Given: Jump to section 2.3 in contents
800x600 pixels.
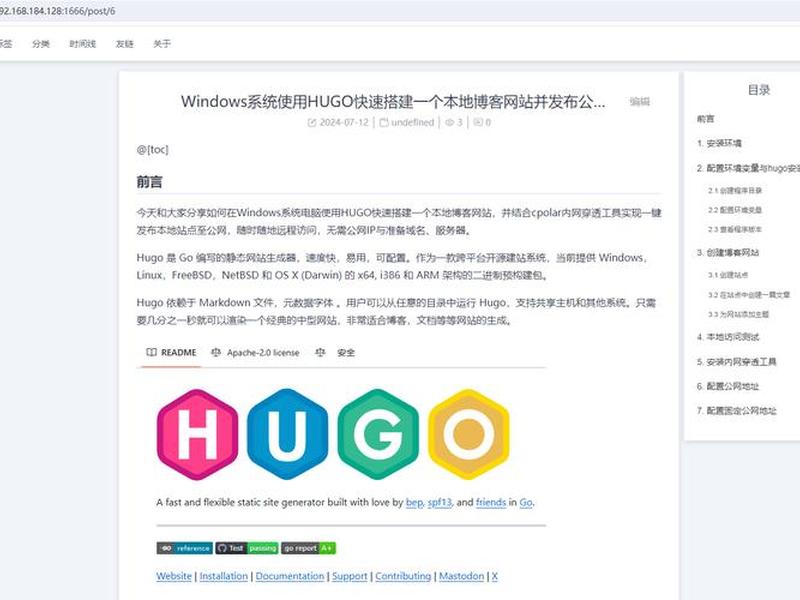Looking at the screenshot, I should click(735, 230).
